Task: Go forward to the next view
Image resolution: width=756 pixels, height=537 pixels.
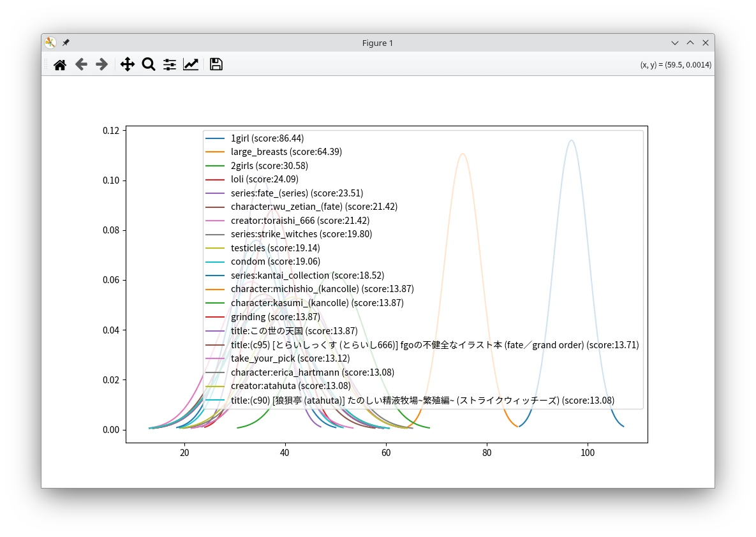Action: pos(101,64)
